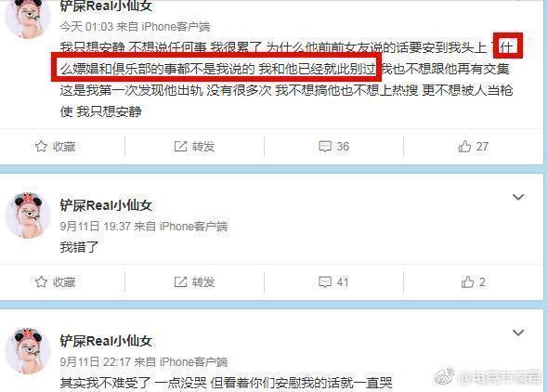Like the first post with 27 likes

(x=464, y=146)
